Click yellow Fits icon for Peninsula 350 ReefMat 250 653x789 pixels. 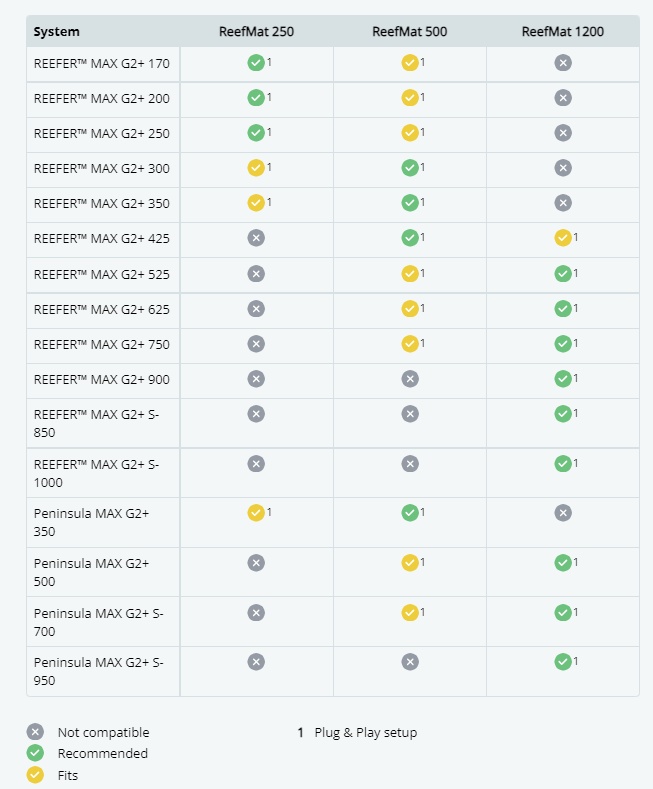click(256, 513)
